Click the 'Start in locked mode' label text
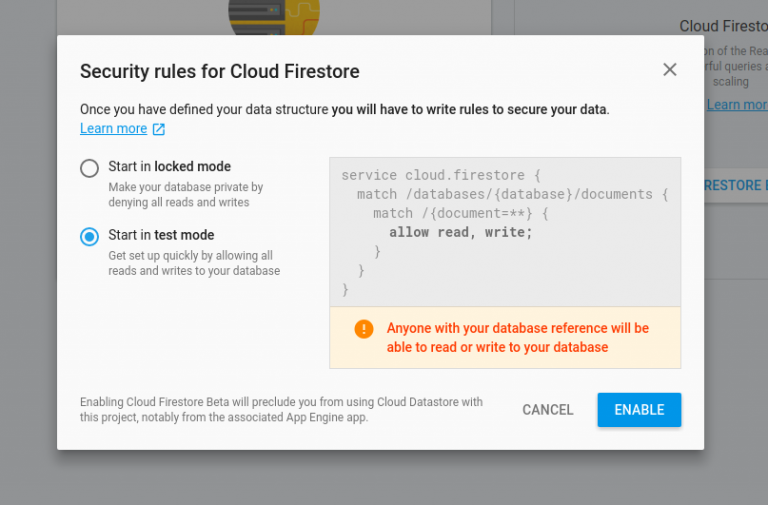This screenshot has width=768, height=505. 169,167
